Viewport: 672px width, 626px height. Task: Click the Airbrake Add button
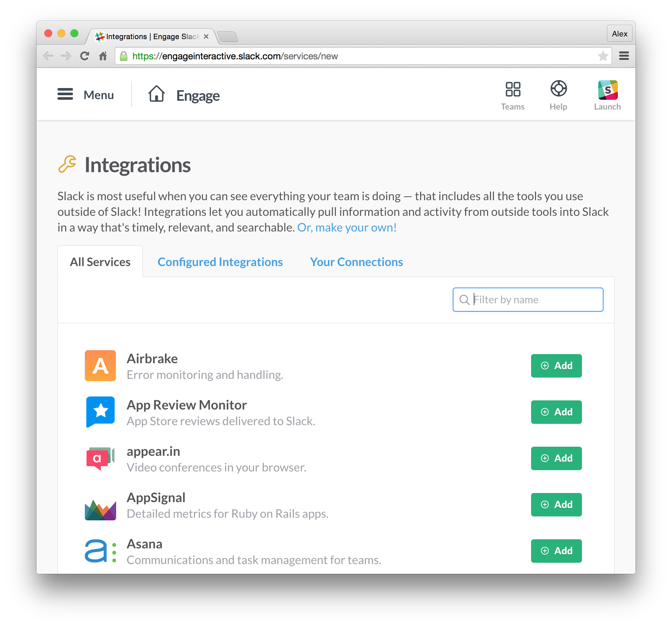coord(556,365)
